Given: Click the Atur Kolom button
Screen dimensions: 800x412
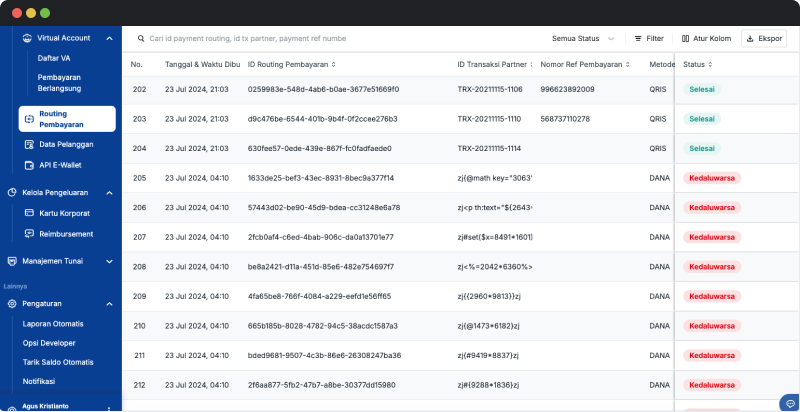Looking at the screenshot, I should point(706,39).
